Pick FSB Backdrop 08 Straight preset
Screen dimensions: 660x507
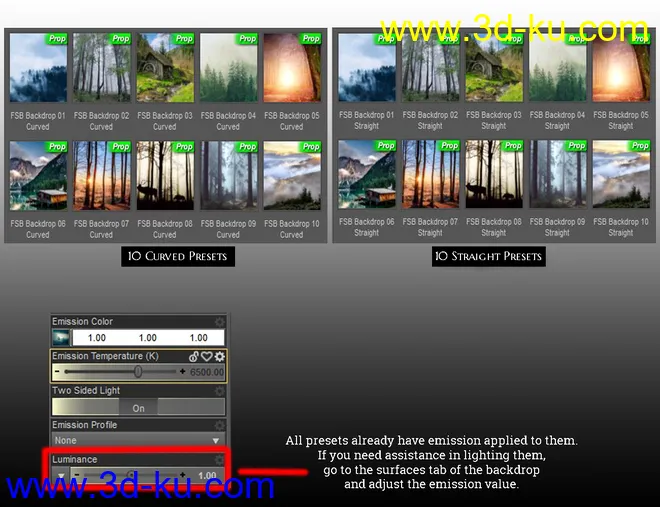click(x=493, y=175)
